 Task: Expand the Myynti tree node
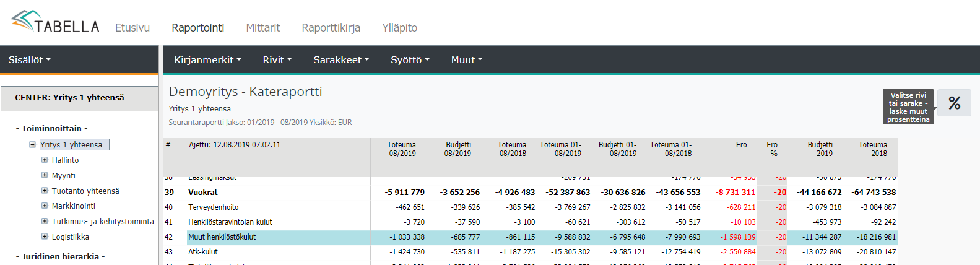click(x=45, y=175)
